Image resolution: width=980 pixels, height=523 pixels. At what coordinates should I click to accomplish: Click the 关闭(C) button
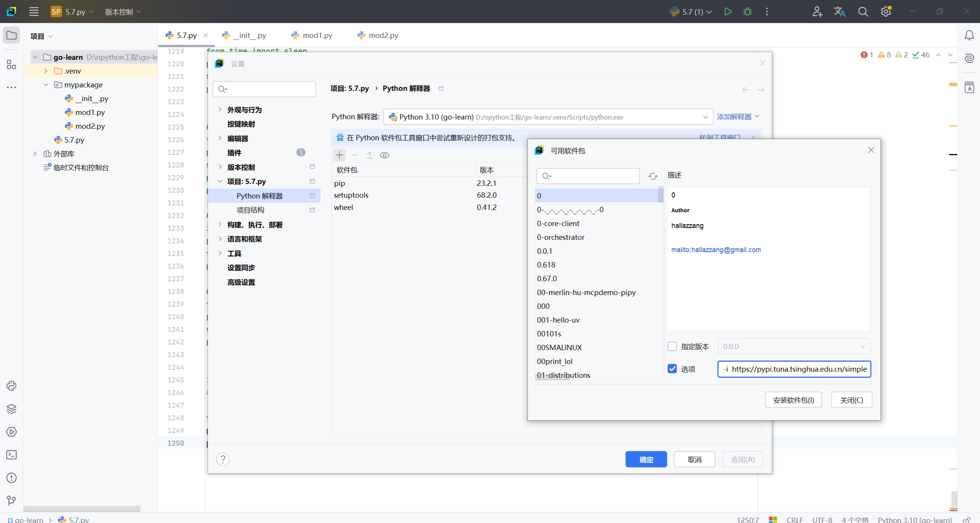852,400
